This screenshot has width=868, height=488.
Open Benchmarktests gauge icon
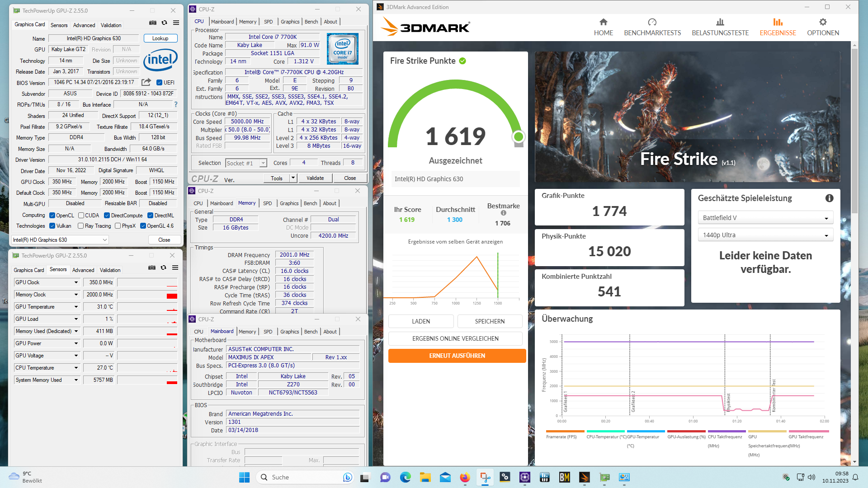click(x=652, y=22)
